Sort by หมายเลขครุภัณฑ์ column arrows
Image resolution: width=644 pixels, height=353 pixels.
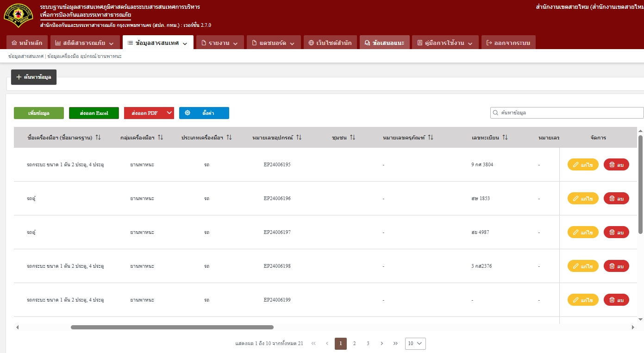[431, 138]
